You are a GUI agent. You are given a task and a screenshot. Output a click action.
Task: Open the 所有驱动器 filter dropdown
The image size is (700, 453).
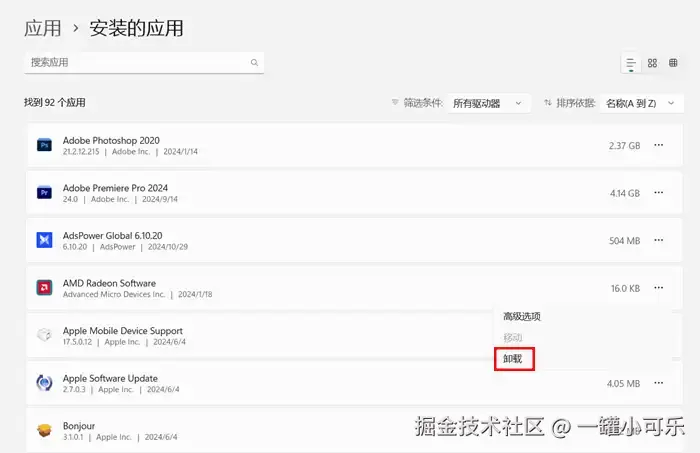coord(489,104)
